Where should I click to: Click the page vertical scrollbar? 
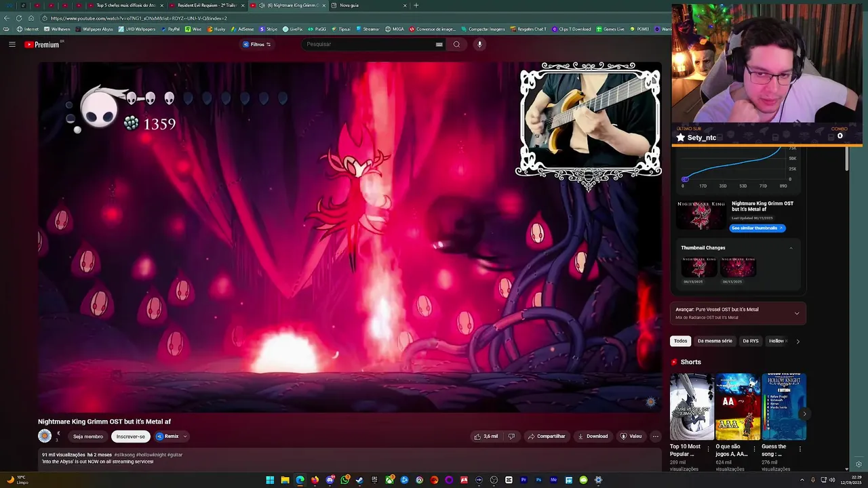coord(846,159)
